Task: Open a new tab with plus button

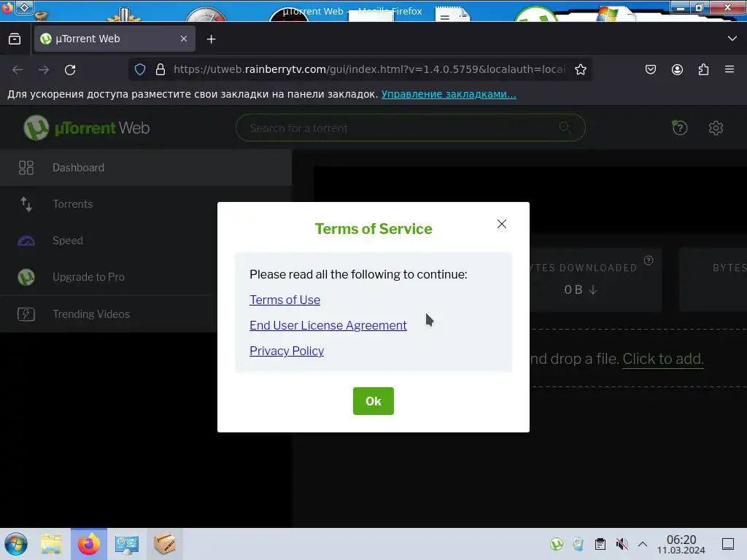Action: (x=211, y=39)
